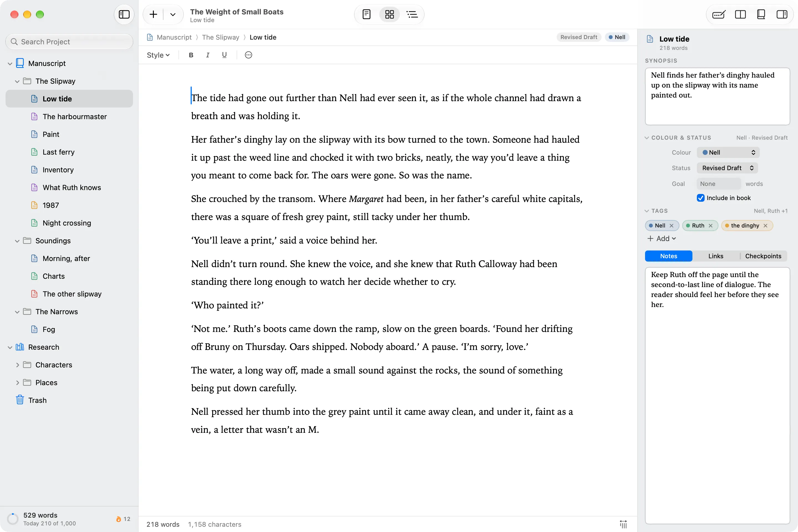Viewport: 798px width, 532px height.
Task: Remove the Nell tag
Action: 671,226
